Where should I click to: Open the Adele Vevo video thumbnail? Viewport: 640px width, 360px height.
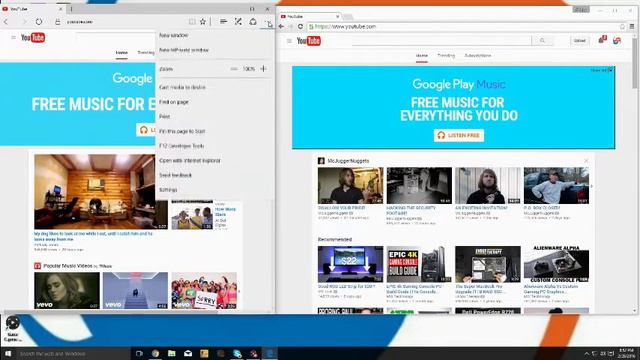(x=67, y=290)
